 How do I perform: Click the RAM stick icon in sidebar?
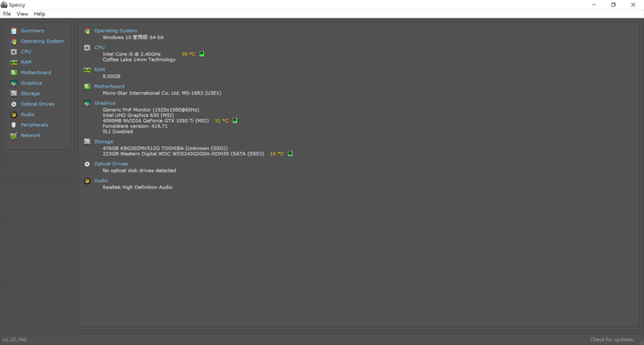(x=13, y=63)
